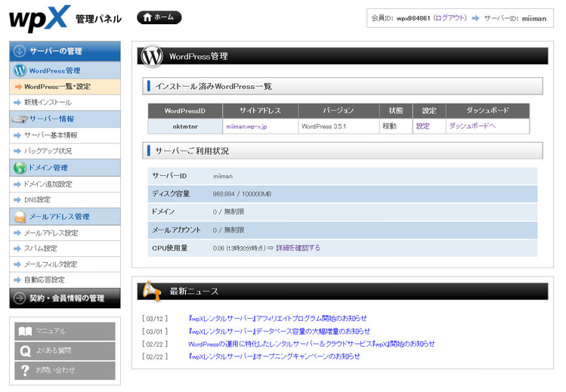Click the circled arrow icon in 契約・会員情報の管理

pyautogui.click(x=19, y=298)
